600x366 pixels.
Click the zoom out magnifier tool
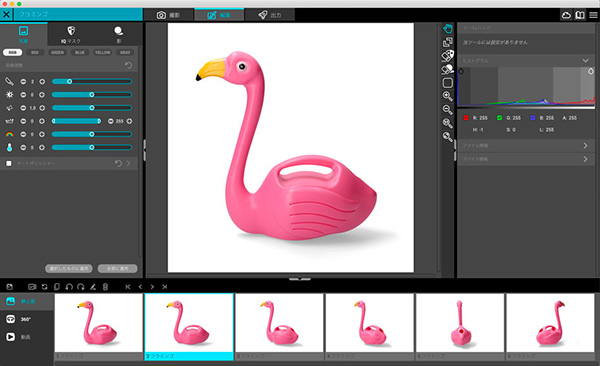447,109
